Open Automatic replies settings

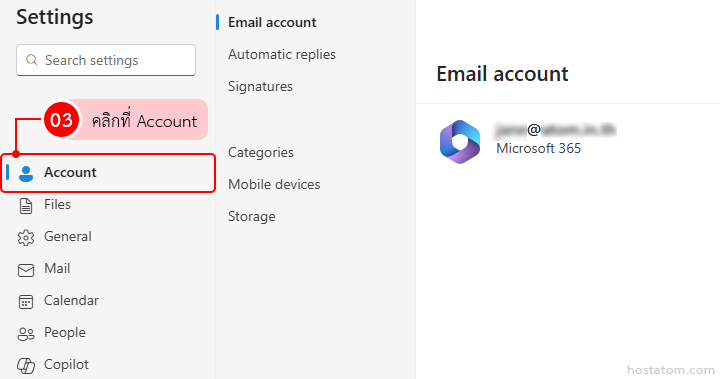pos(281,55)
